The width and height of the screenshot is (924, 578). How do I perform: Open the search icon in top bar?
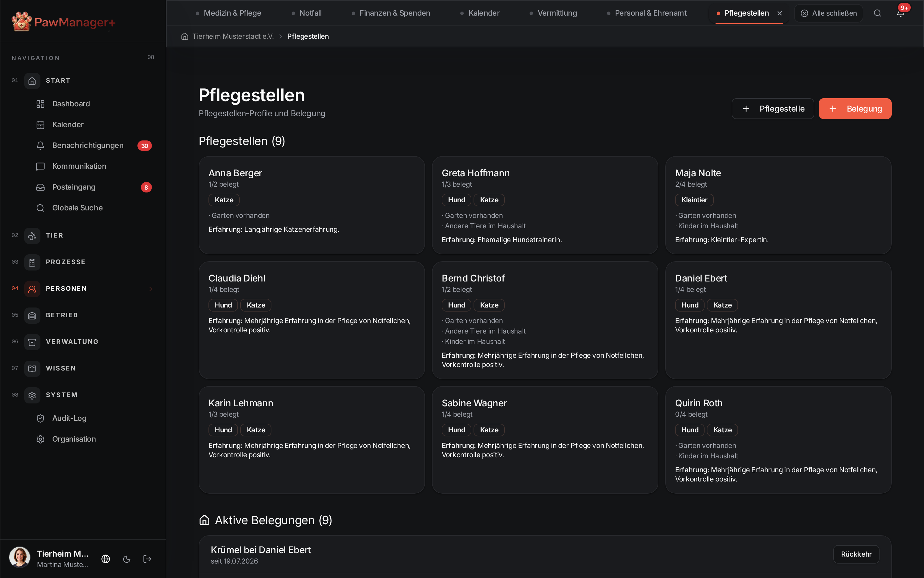tap(878, 13)
